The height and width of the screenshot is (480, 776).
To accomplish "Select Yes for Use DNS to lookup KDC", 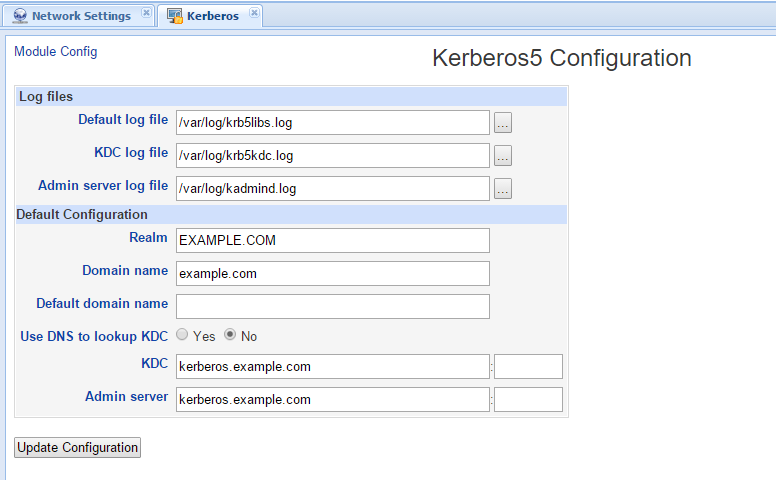I will (x=182, y=335).
